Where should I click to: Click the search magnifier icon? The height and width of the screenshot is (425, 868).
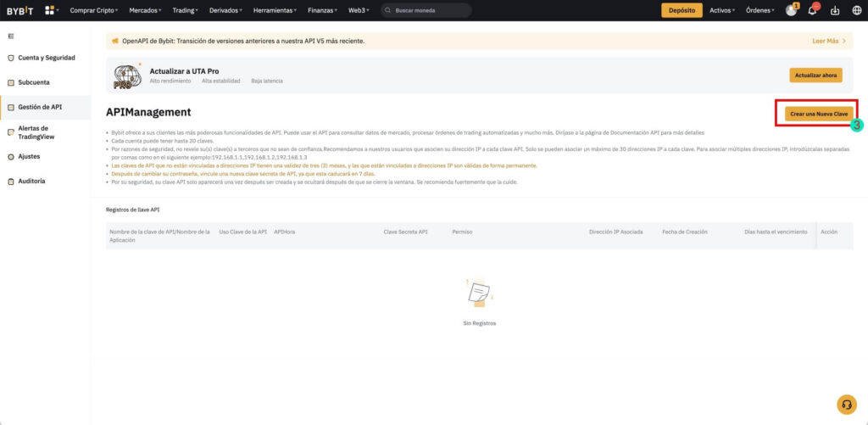pyautogui.click(x=388, y=10)
